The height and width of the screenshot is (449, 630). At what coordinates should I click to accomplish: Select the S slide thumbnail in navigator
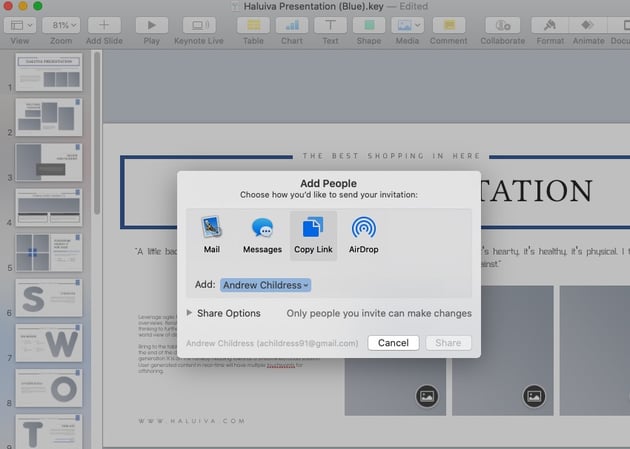[x=48, y=297]
